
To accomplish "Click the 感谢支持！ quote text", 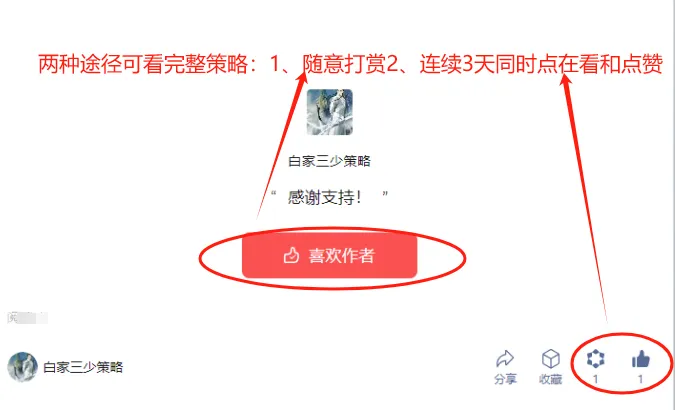I will pyautogui.click(x=325, y=198).
